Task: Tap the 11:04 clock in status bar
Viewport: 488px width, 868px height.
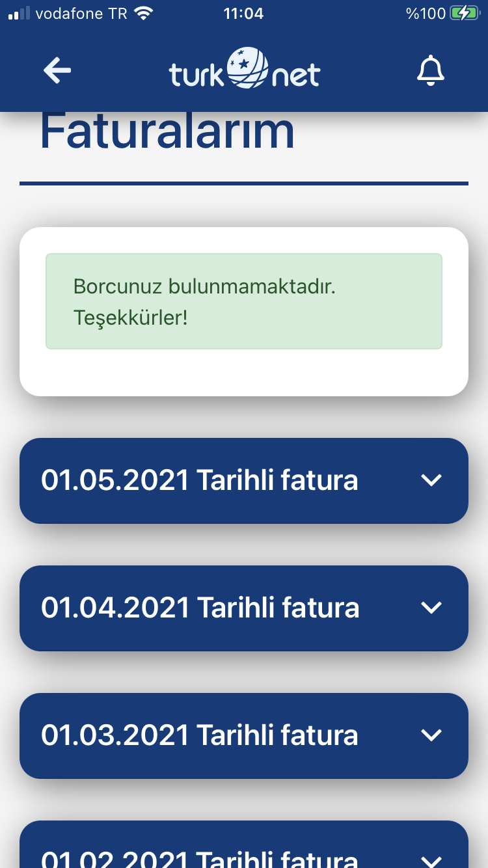Action: [243, 13]
